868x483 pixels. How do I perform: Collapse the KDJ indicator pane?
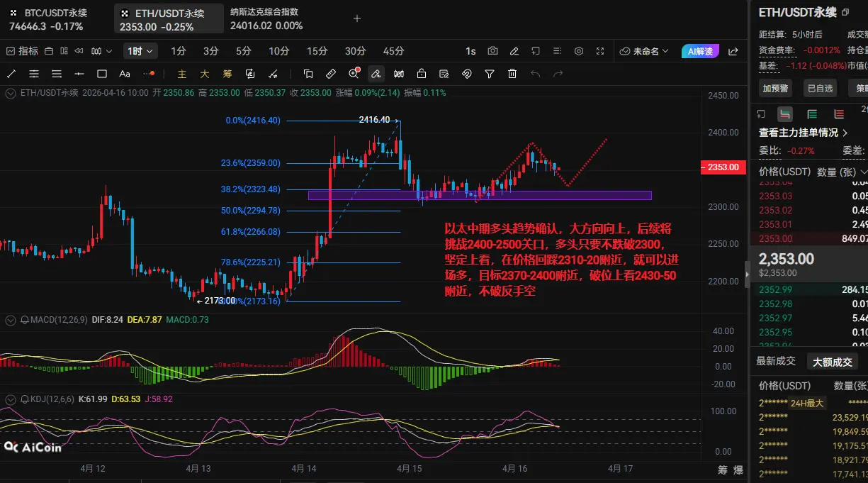click(11, 399)
